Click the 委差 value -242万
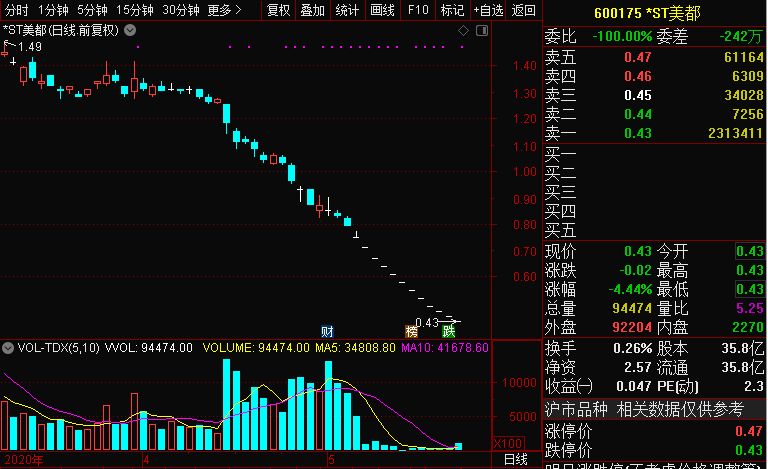This screenshot has width=768, height=469. click(x=741, y=37)
